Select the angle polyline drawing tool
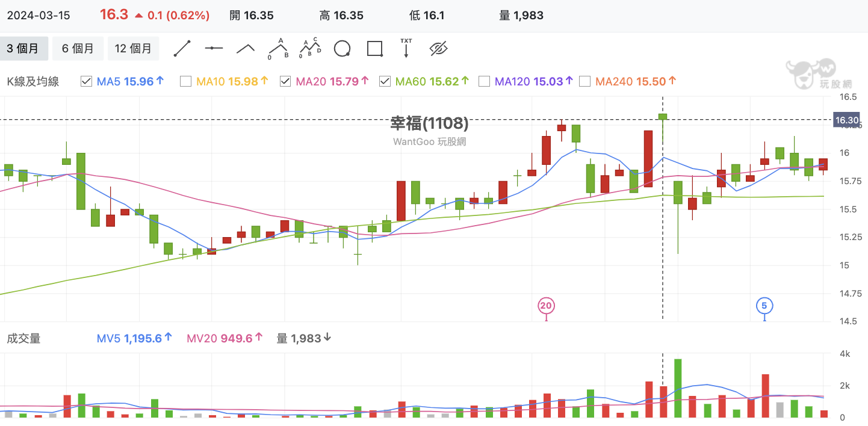Viewport: 868px width, 426px height. tap(245, 49)
